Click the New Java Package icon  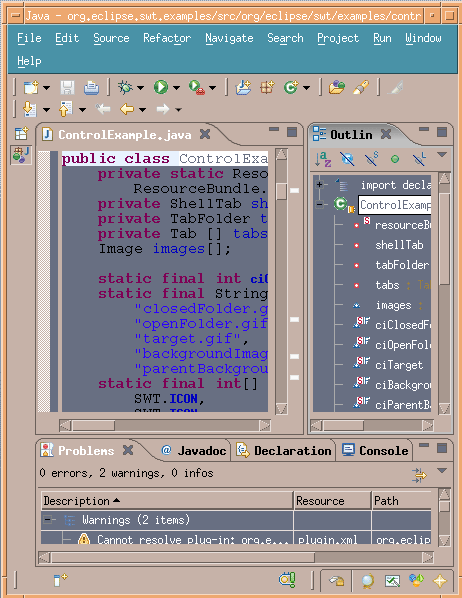tap(267, 87)
